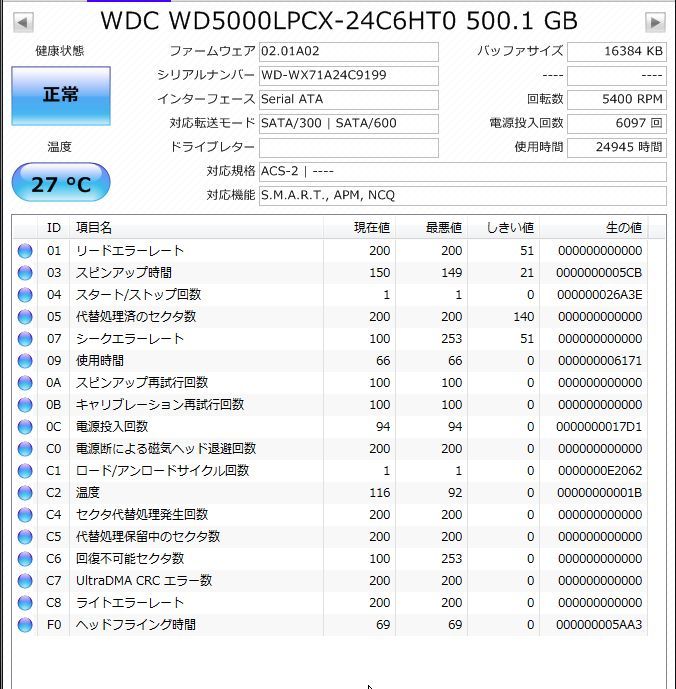Select the 代替処理保留中のセクタ数 row name
The width and height of the screenshot is (676, 689).
[x=148, y=537]
